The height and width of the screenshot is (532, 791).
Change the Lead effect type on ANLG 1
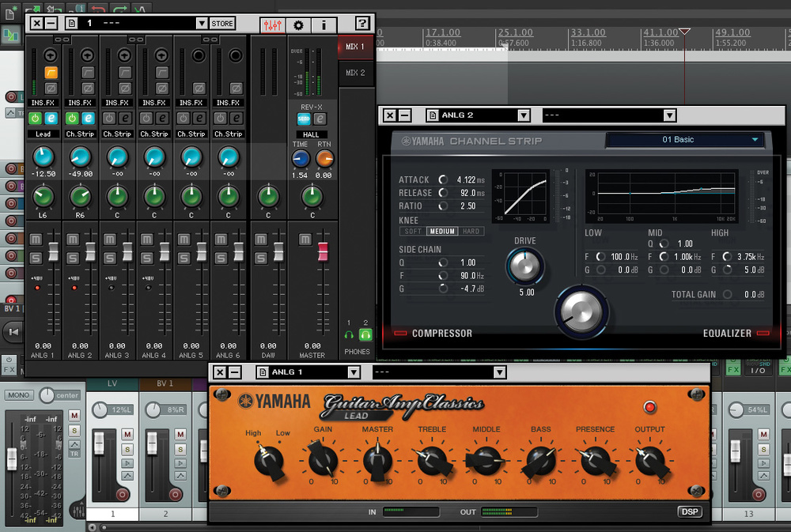click(43, 134)
